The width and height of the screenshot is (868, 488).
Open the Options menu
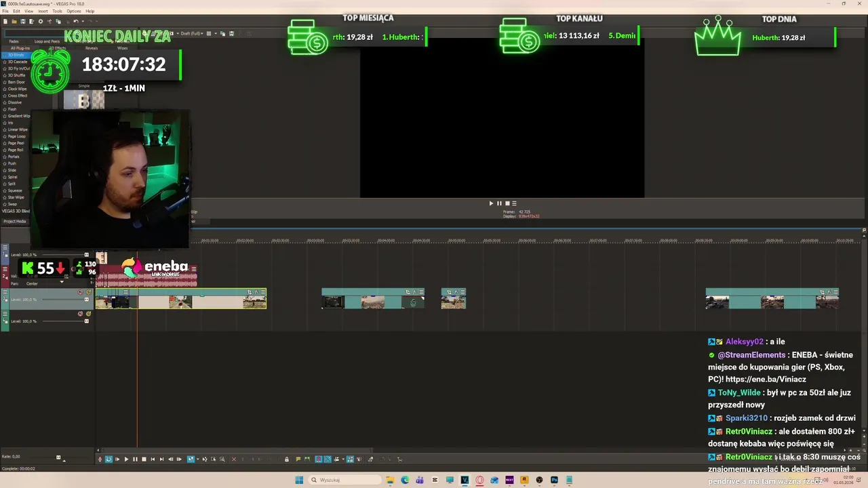[x=74, y=11]
